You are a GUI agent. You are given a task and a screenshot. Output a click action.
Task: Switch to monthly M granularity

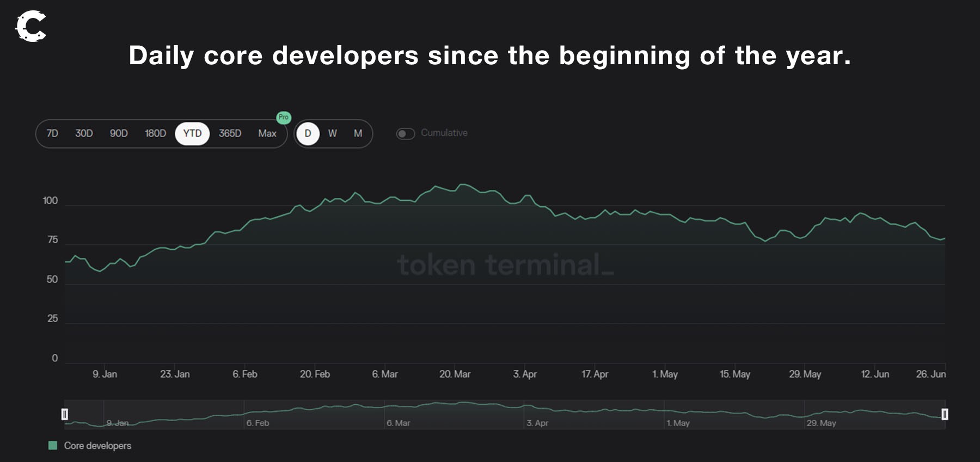coord(358,134)
